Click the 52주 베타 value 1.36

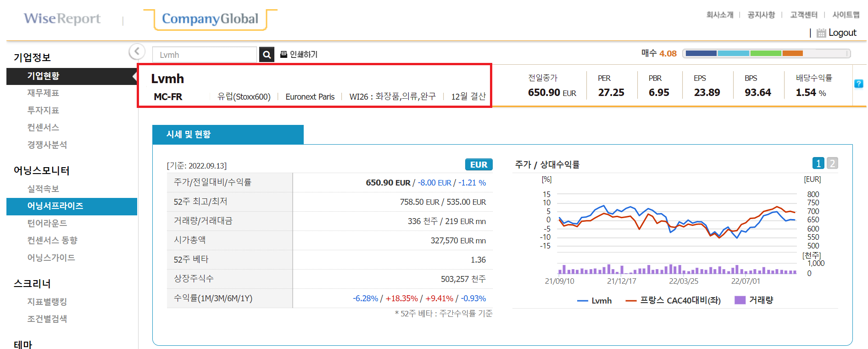tap(478, 260)
